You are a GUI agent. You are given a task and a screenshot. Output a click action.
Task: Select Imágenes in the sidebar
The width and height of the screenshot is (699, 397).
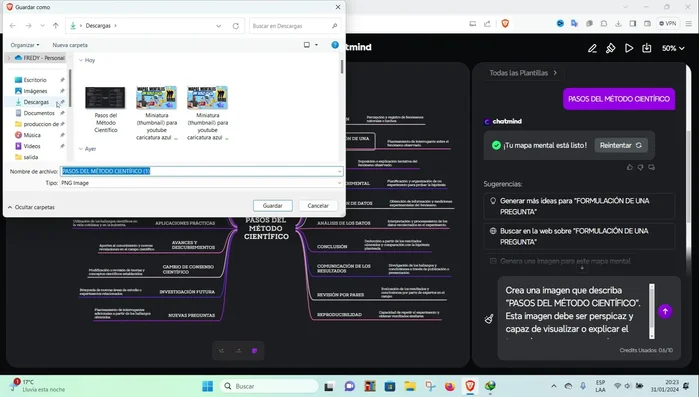coord(35,91)
